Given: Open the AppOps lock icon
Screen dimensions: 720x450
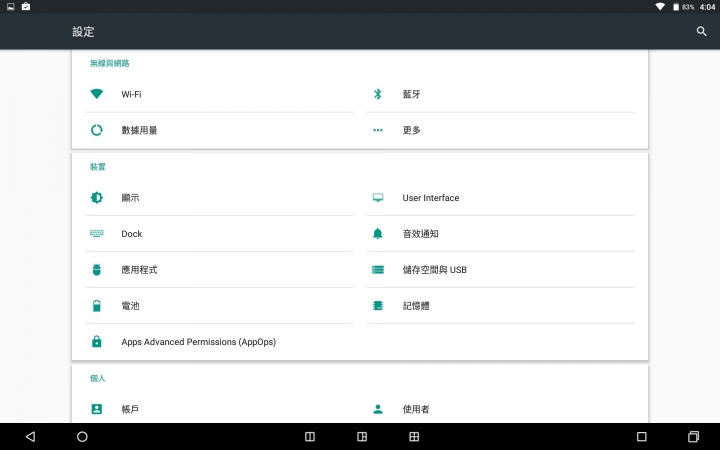Looking at the screenshot, I should pos(96,341).
